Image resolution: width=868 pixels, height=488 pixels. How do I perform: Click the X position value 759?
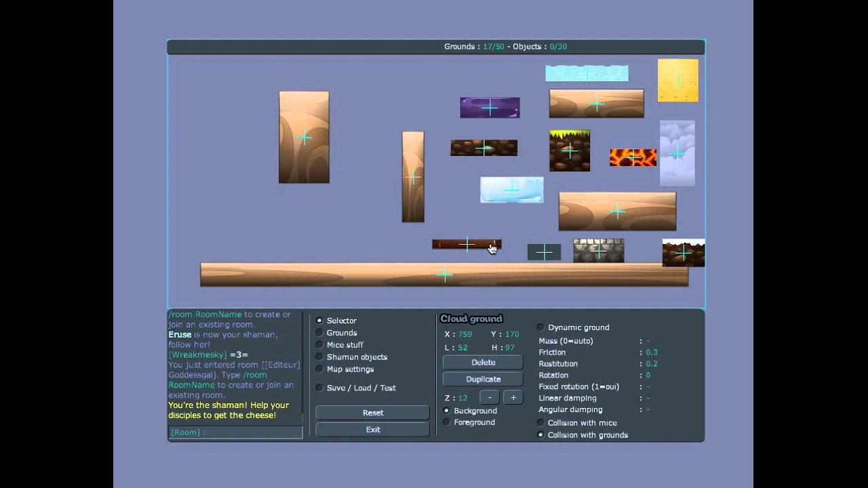click(x=465, y=334)
